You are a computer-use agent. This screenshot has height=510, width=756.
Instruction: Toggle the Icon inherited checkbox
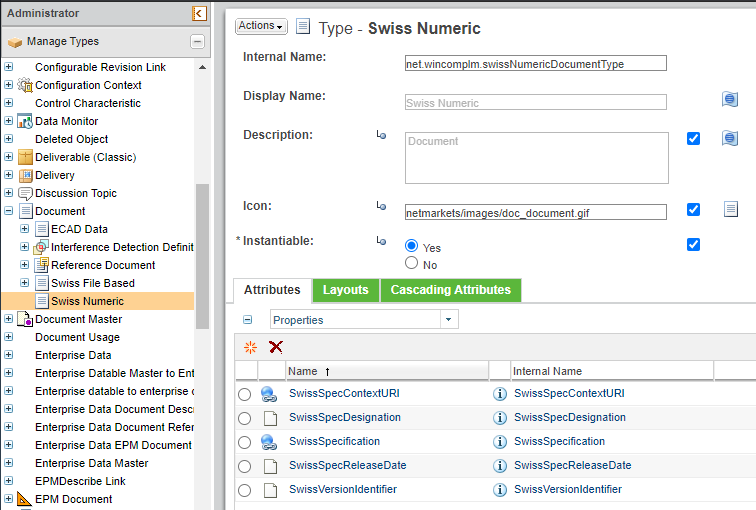pos(693,209)
